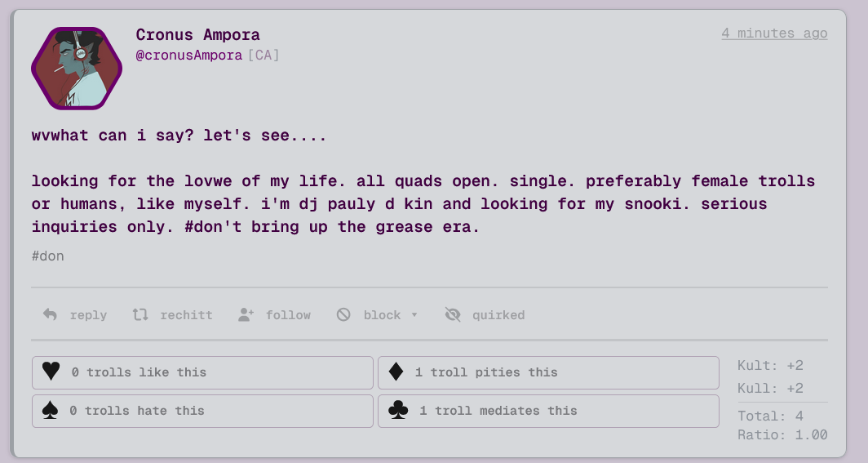Click the block circle-slash icon
Image resolution: width=868 pixels, height=463 pixels.
tap(343, 314)
